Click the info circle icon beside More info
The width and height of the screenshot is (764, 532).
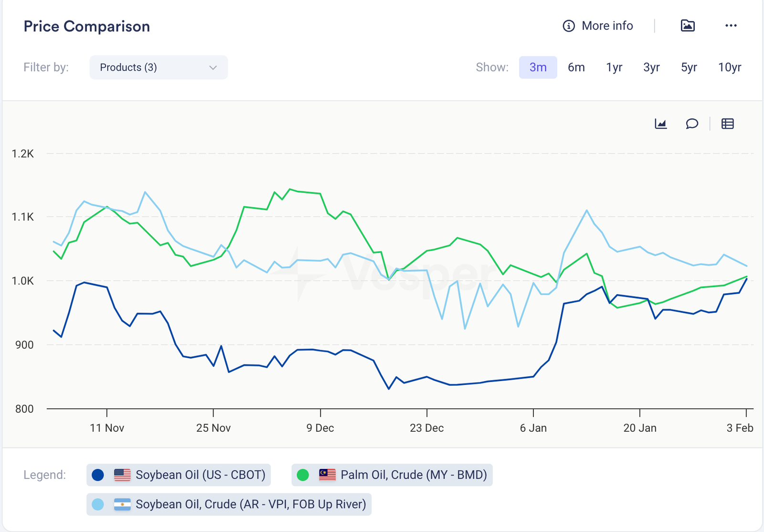[x=569, y=26]
